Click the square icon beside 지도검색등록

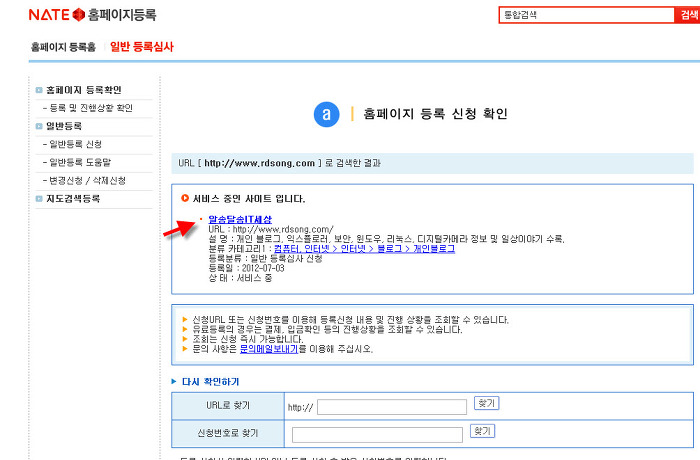(38, 199)
